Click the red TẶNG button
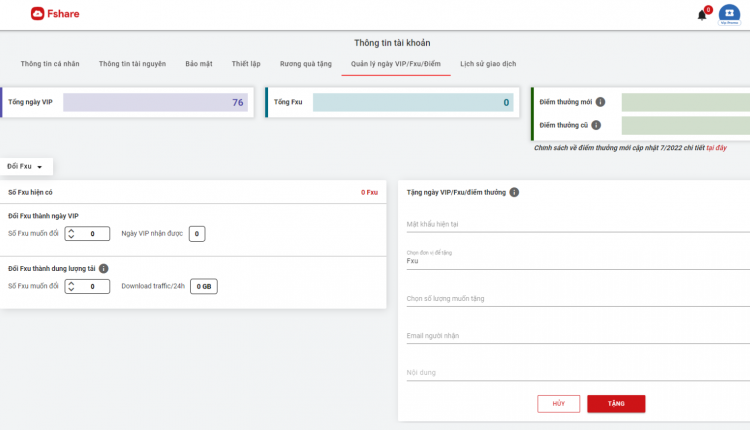This screenshot has width=750, height=430. (x=616, y=404)
